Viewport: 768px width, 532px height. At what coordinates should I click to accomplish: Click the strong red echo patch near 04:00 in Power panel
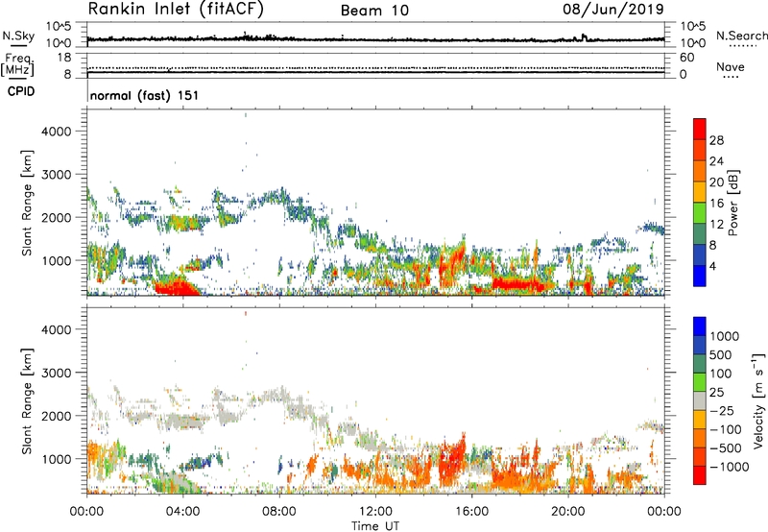pos(177,286)
